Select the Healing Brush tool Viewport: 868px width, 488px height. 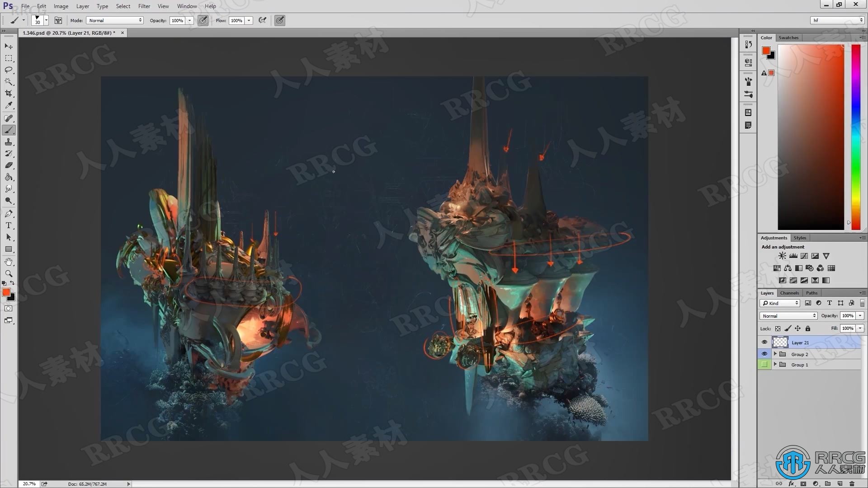point(9,118)
